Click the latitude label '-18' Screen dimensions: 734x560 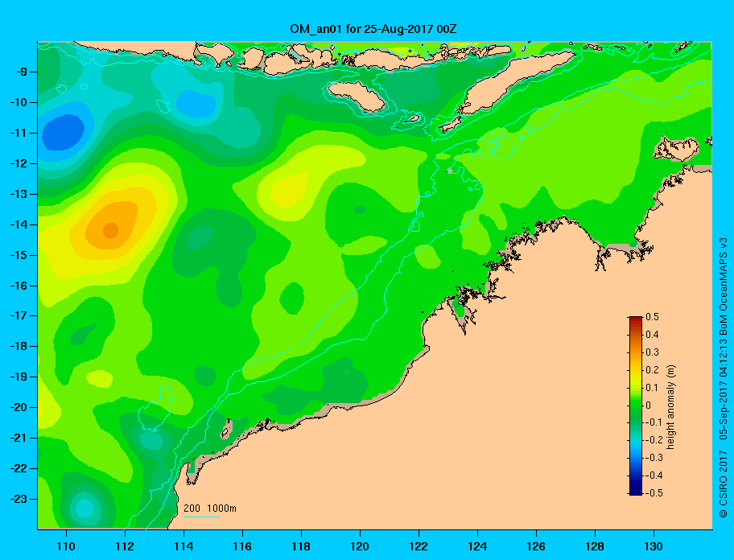18,347
